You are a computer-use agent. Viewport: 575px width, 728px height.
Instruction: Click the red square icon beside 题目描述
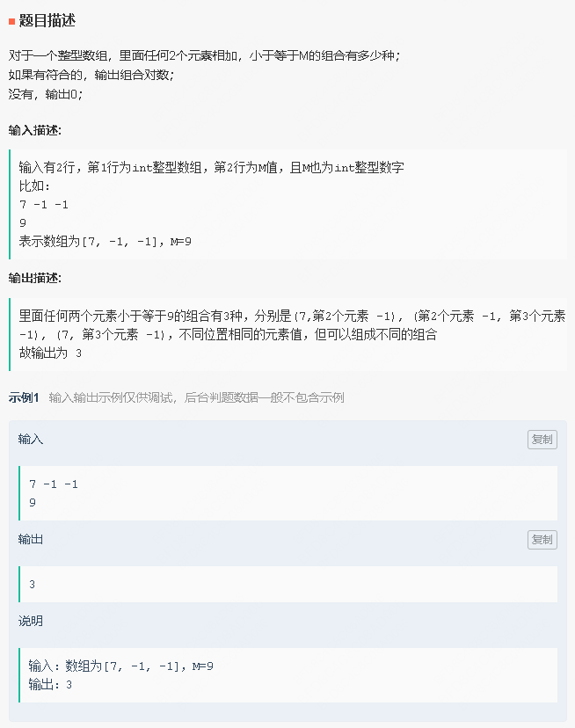pyautogui.click(x=12, y=20)
